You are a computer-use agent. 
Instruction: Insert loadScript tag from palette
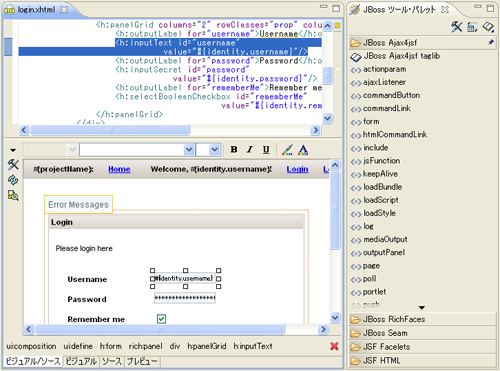(x=375, y=200)
